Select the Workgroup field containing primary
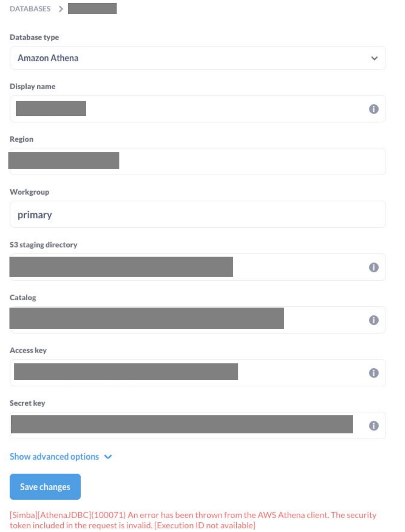The height and width of the screenshot is (532, 405). click(x=198, y=214)
